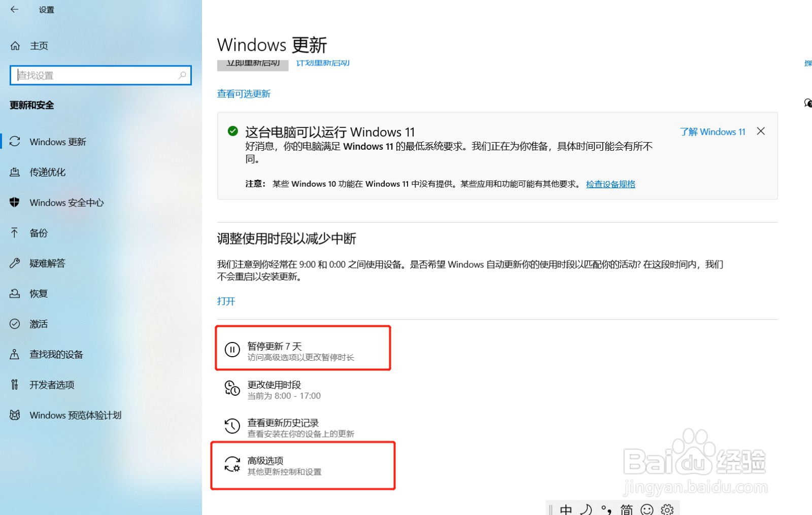The height and width of the screenshot is (515, 812).
Task: Open the IME settings gear icon
Action: click(x=667, y=509)
